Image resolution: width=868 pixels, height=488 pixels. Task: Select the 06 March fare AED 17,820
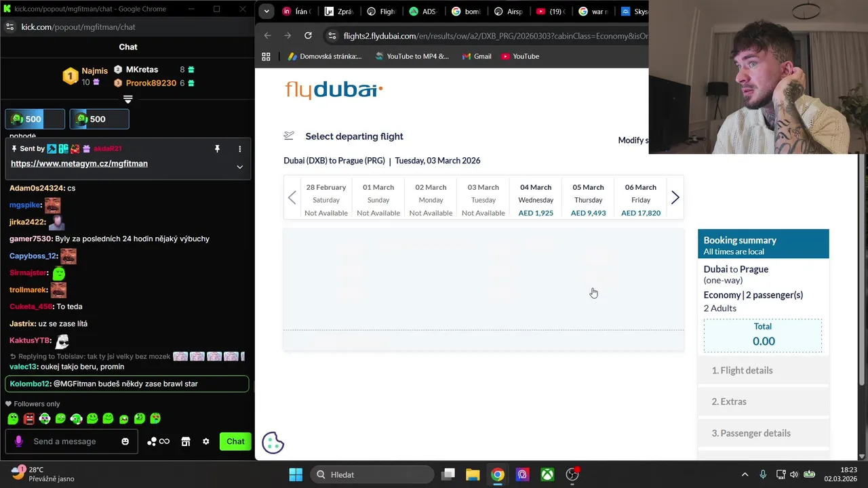pos(641,199)
